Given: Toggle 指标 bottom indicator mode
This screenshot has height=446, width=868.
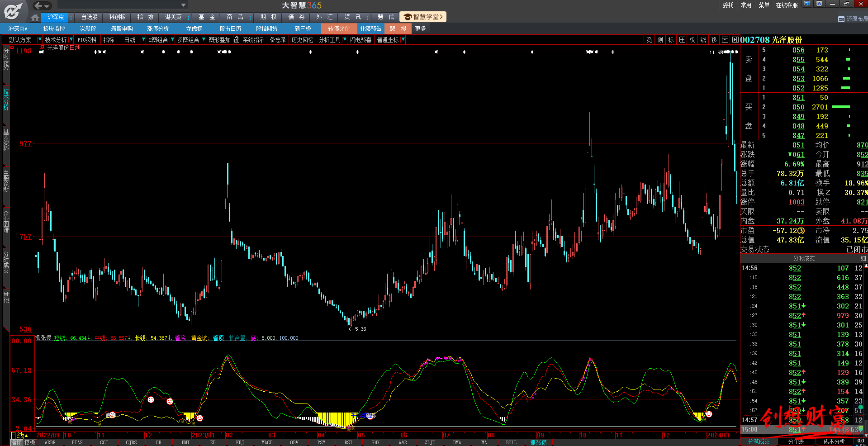Looking at the screenshot, I should (16, 442).
